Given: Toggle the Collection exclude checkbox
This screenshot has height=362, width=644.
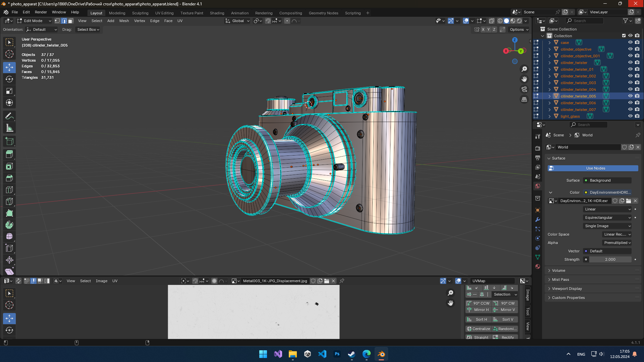Looking at the screenshot, I should click(624, 36).
